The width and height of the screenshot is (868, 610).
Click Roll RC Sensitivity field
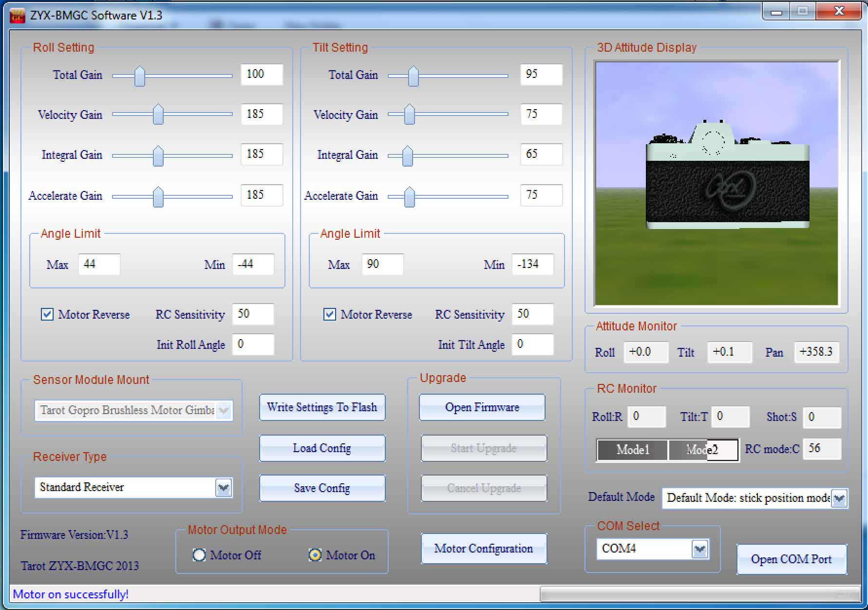[x=253, y=314]
